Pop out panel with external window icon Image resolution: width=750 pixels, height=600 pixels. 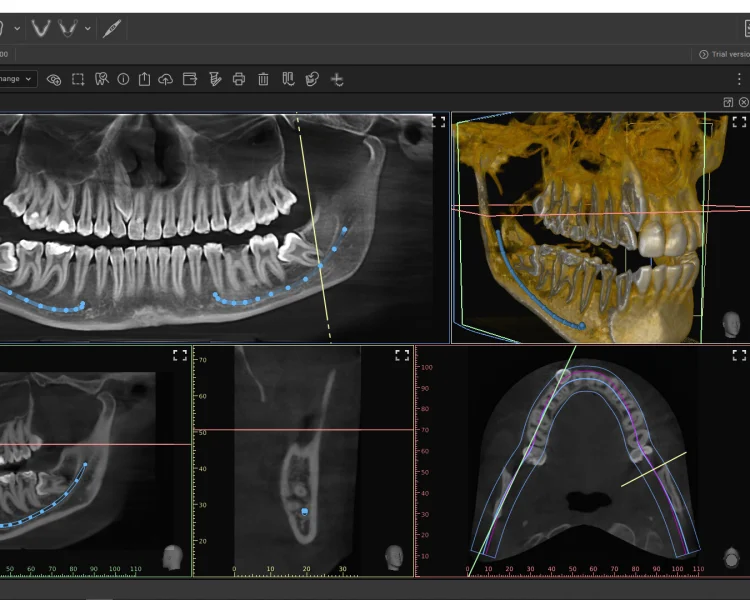click(728, 102)
